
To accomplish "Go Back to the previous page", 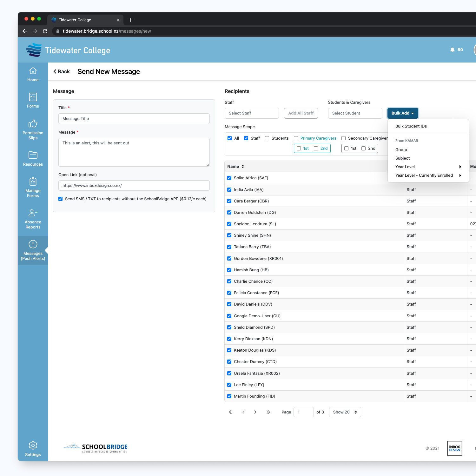I will click(61, 71).
